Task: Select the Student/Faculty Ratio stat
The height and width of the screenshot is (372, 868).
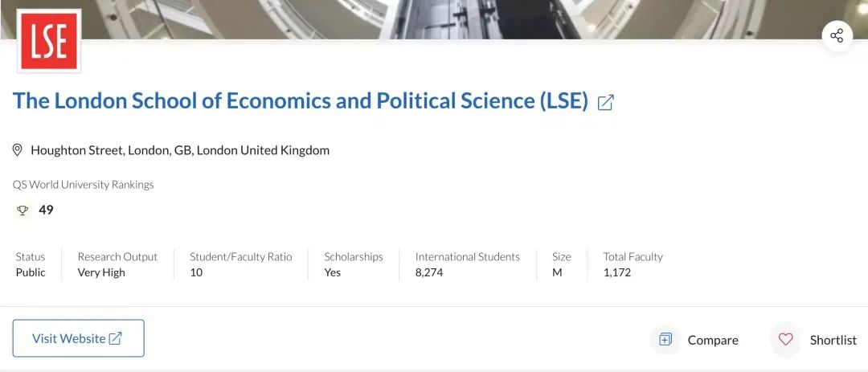Action: click(x=240, y=264)
